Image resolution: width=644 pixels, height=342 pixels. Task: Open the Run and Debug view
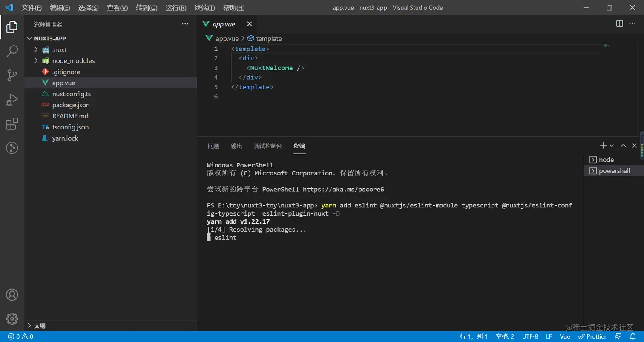point(12,100)
